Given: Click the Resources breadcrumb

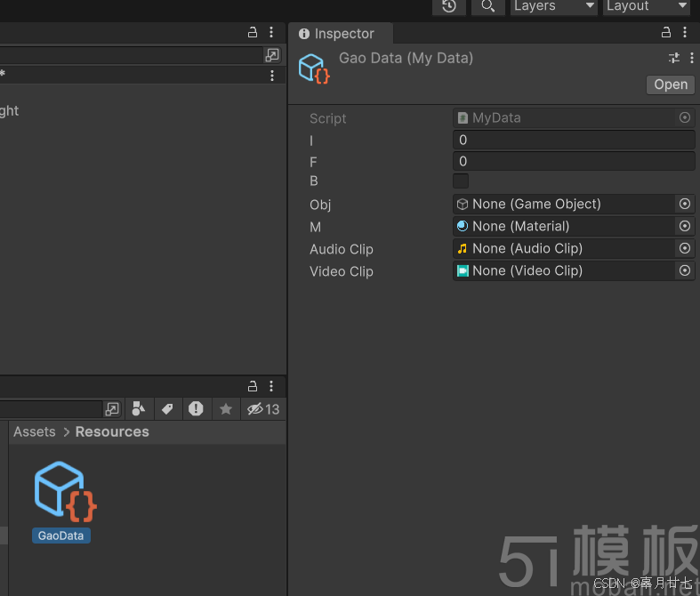Looking at the screenshot, I should tap(112, 431).
